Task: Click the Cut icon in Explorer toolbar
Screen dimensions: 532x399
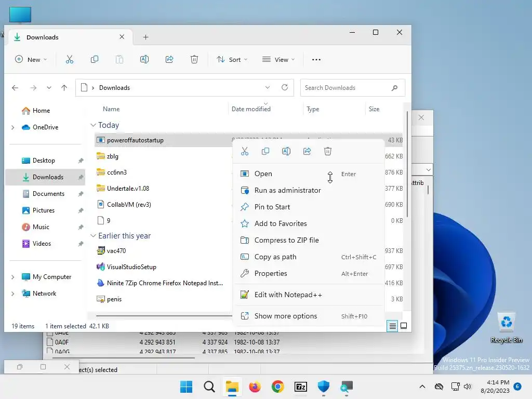Action: tap(70, 60)
